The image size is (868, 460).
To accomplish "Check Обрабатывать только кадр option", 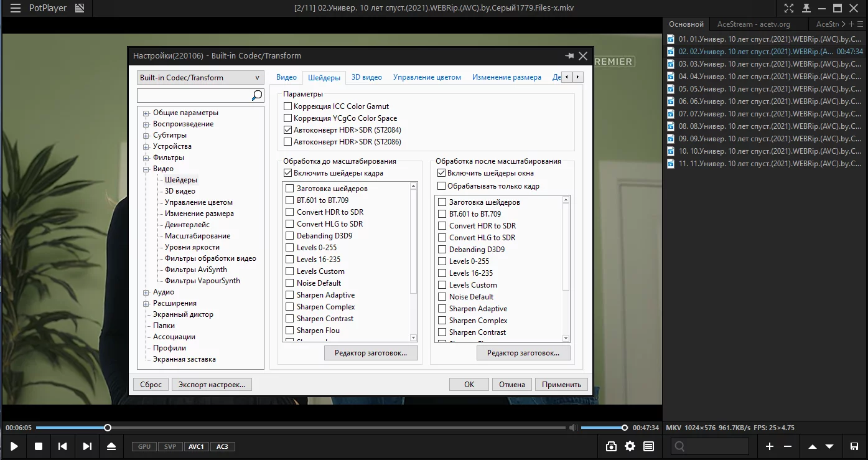I will [442, 186].
